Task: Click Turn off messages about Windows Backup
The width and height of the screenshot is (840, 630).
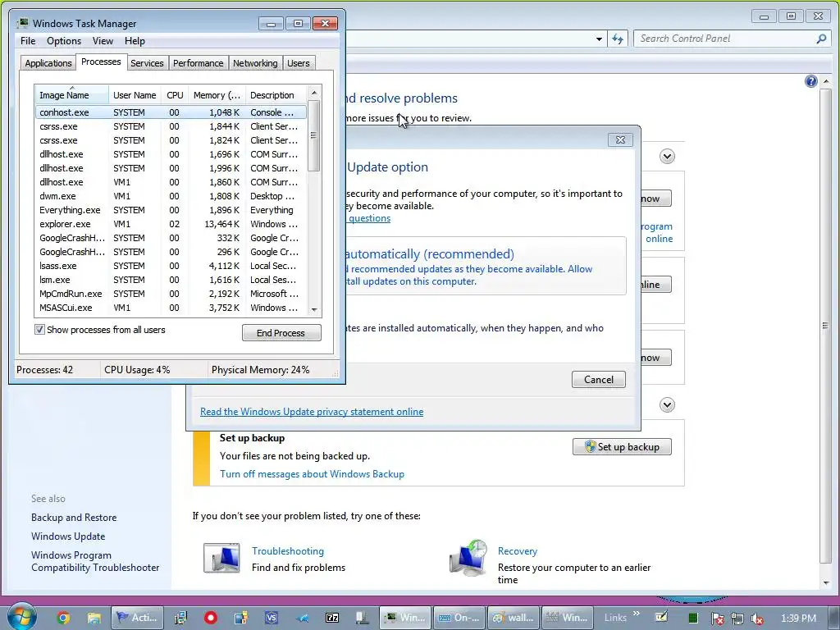Action: coord(312,474)
